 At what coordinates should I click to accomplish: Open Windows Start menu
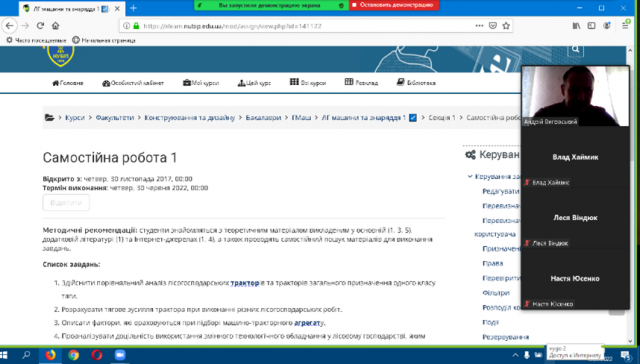coord(4,355)
